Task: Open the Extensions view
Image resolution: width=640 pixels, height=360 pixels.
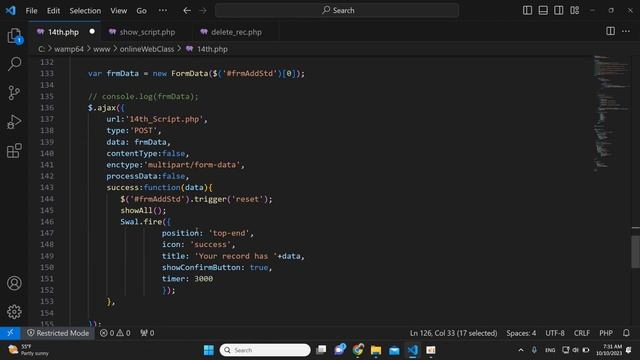Action: coord(14,151)
